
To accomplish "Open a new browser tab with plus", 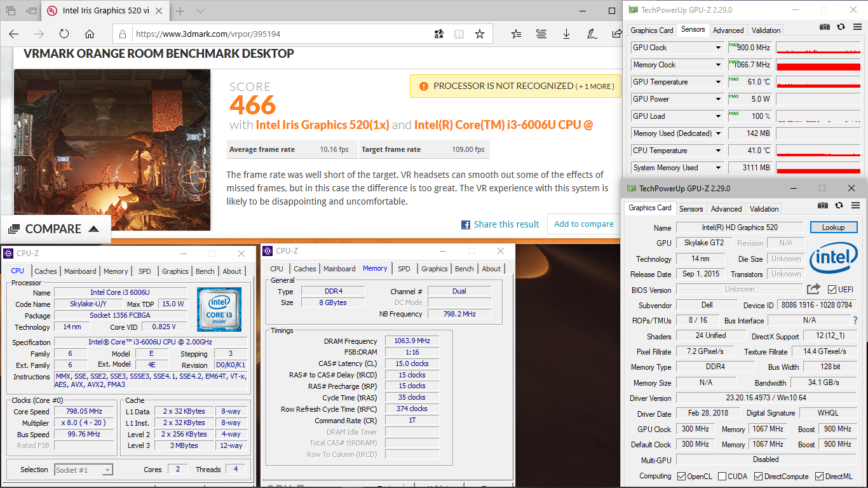I will [x=180, y=11].
